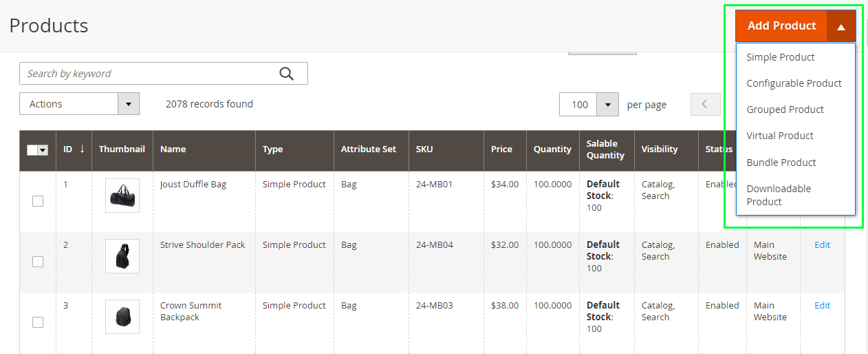Select Bundle Product menu option

click(x=781, y=163)
